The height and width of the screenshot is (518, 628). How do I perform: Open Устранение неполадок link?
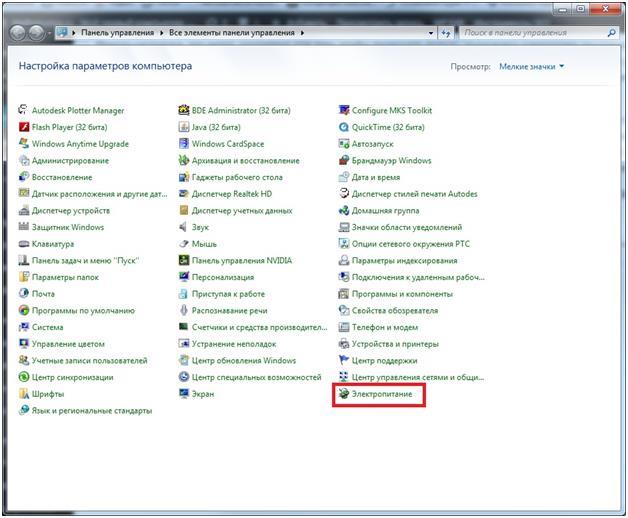(234, 344)
